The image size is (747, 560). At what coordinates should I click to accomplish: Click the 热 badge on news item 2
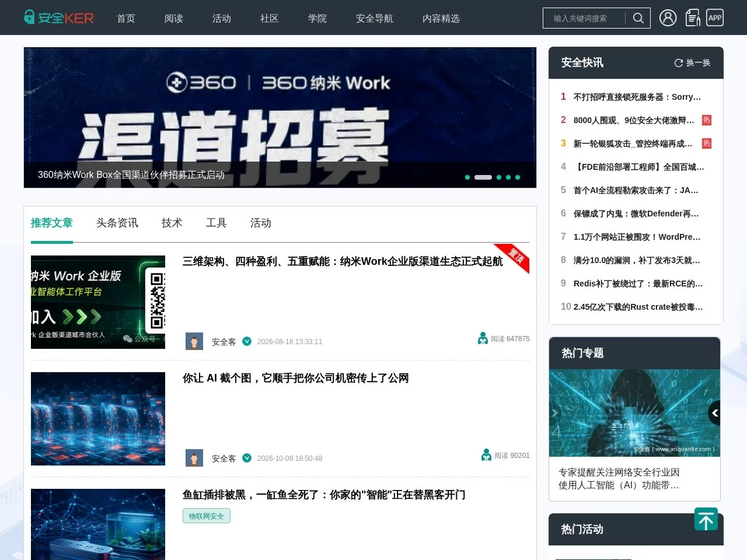click(707, 120)
